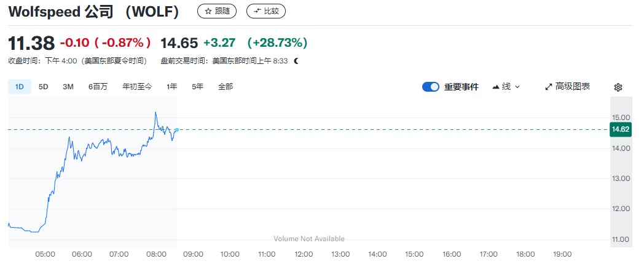Screen dimensions: 644x272
Task: Click the pre-market price 14.65
Action: pyautogui.click(x=179, y=43)
